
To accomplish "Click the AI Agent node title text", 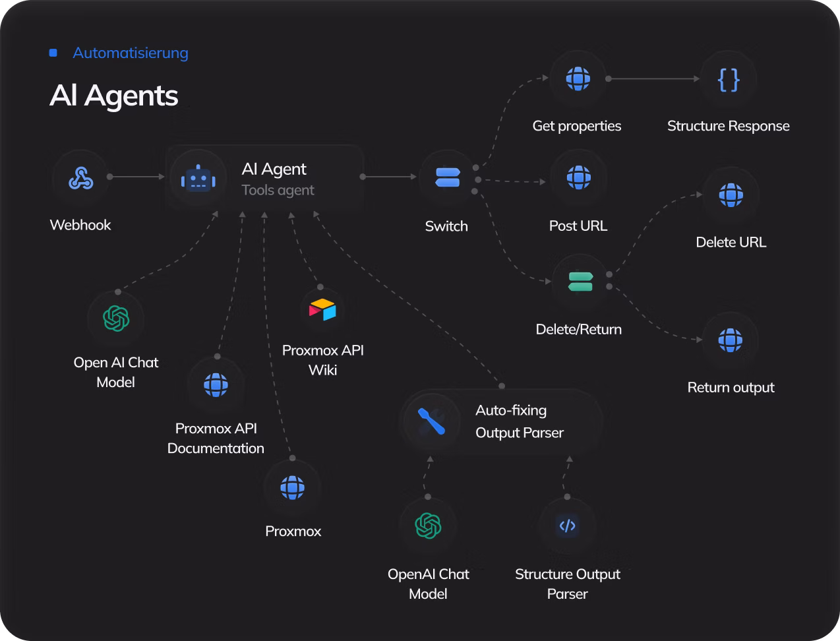I will pos(274,169).
